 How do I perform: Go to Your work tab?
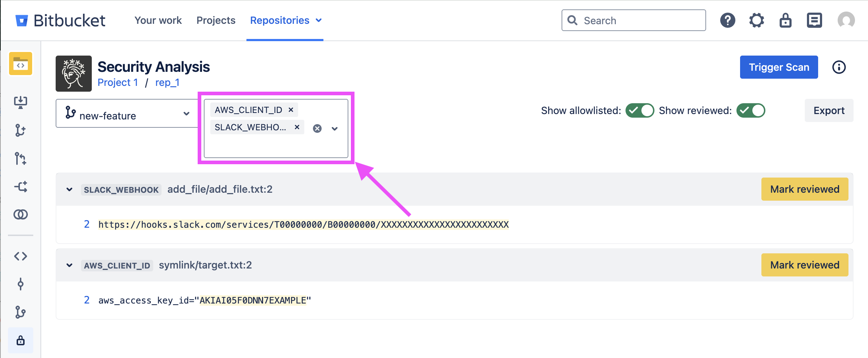point(158,20)
